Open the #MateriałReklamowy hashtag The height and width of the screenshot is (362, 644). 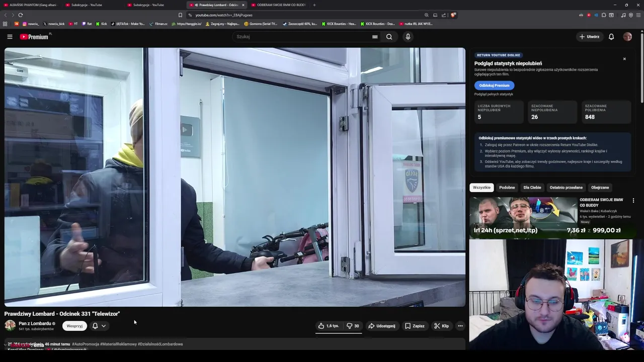click(118, 344)
